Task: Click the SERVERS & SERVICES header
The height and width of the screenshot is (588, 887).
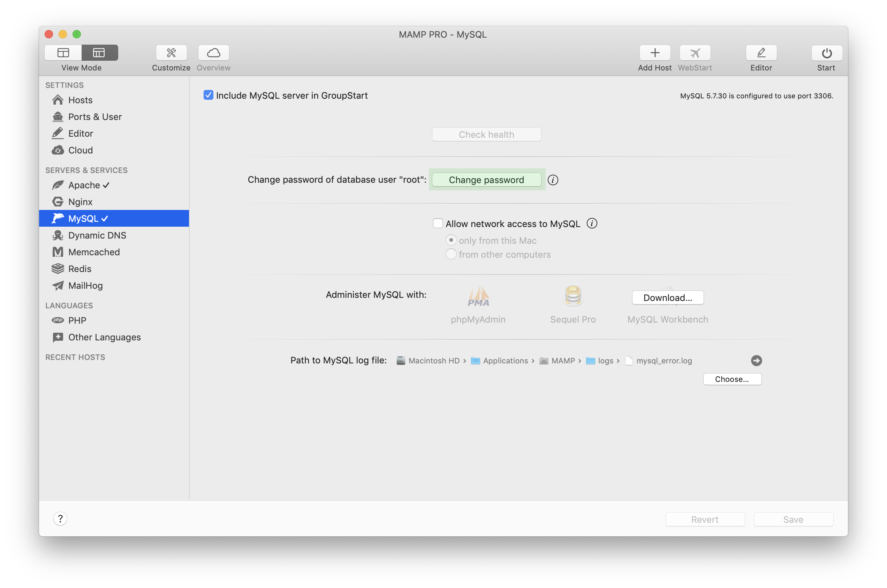Action: 86,170
